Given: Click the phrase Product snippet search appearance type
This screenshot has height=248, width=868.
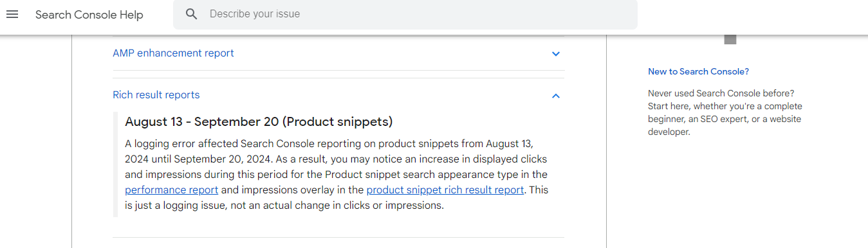Looking at the screenshot, I should pos(417,175).
